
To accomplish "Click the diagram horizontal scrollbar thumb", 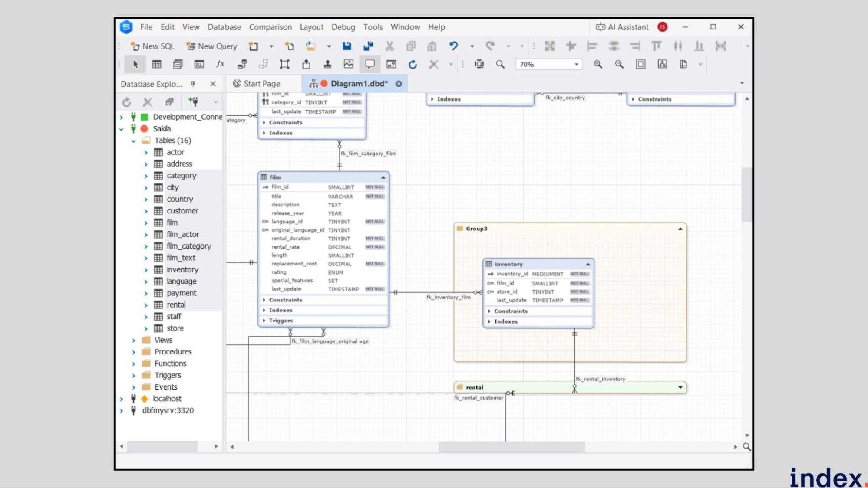I will (x=511, y=446).
